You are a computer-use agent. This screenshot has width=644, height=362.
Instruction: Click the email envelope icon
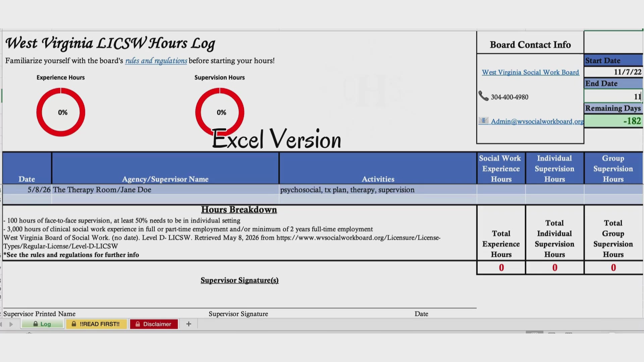coord(483,121)
